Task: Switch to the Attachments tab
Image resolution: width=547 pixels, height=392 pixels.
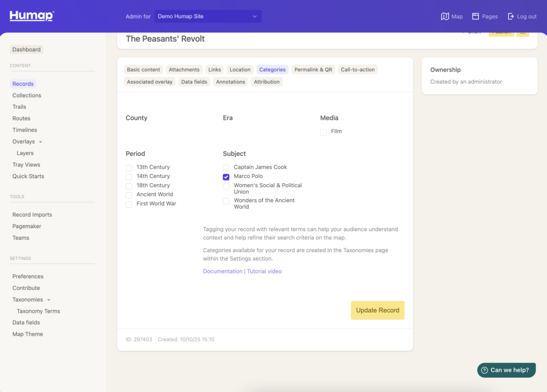Action: 184,69
